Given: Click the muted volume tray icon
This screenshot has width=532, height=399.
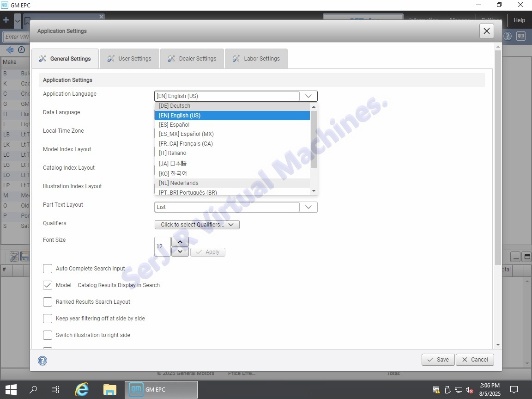Looking at the screenshot, I should [x=470, y=390].
